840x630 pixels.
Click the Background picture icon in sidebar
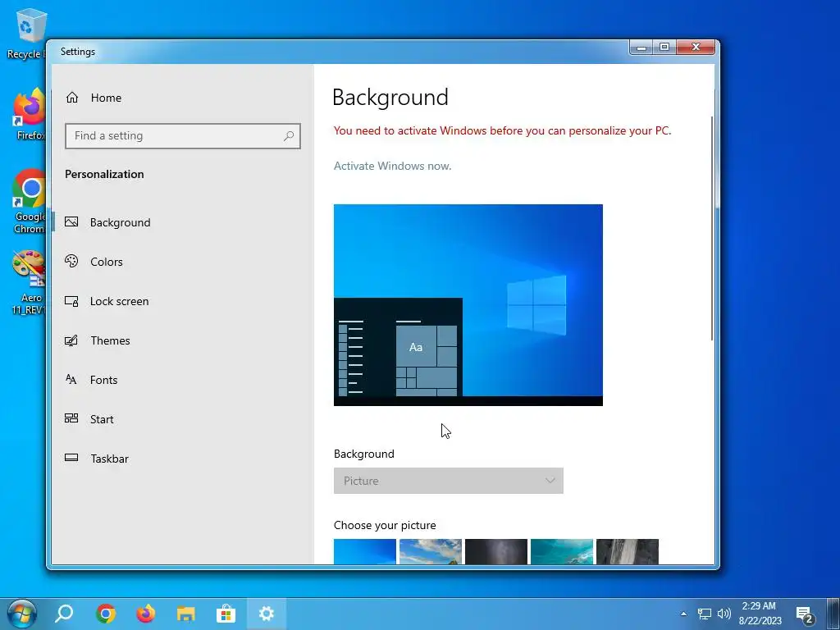[x=71, y=221]
